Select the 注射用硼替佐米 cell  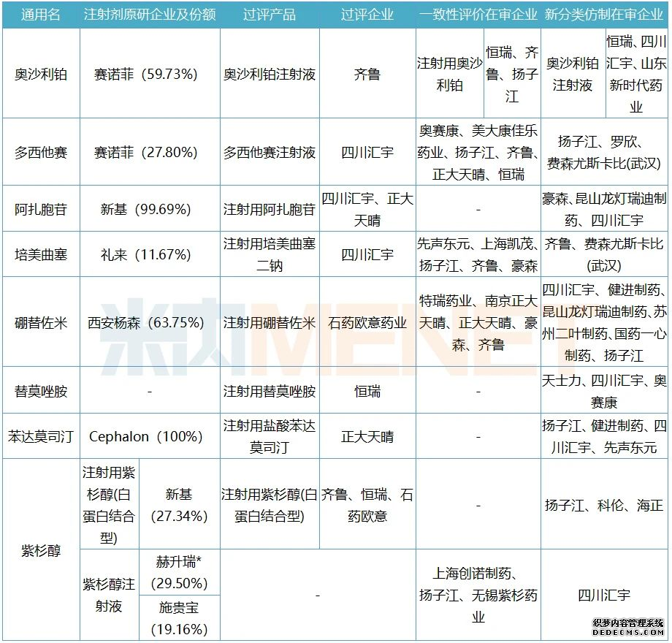tap(270, 322)
